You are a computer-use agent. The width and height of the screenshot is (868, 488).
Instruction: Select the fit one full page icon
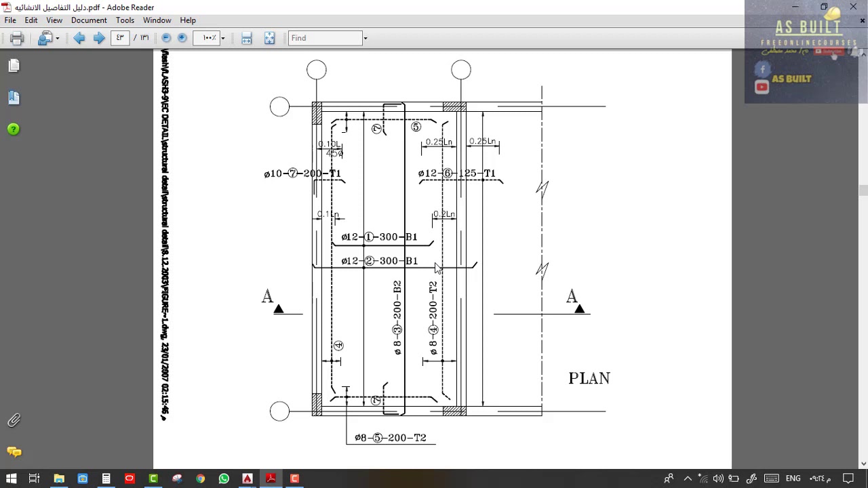[x=269, y=38]
